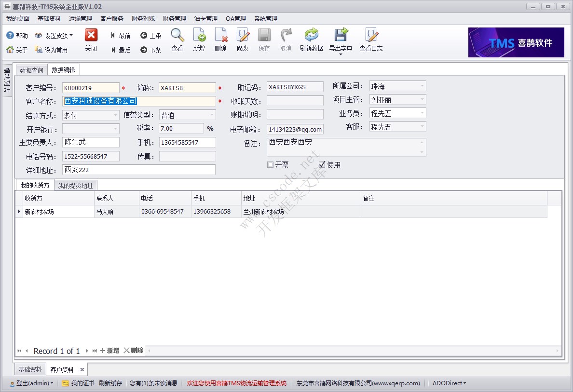Click the 取消 undo arrow icon
This screenshot has height=392, width=573.
pos(286,35)
